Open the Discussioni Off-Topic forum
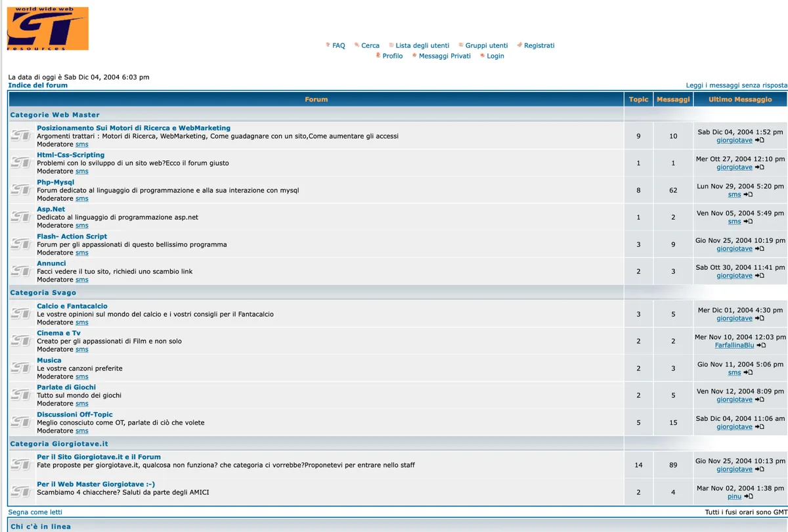 point(75,414)
